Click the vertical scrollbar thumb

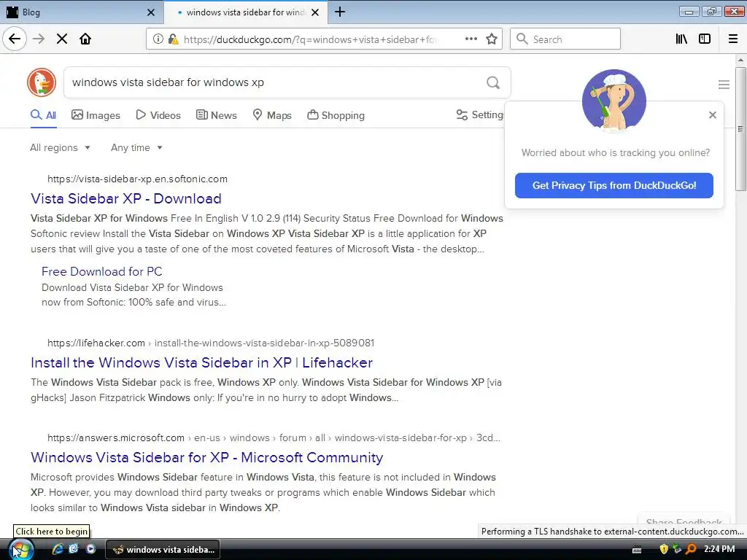click(x=740, y=128)
